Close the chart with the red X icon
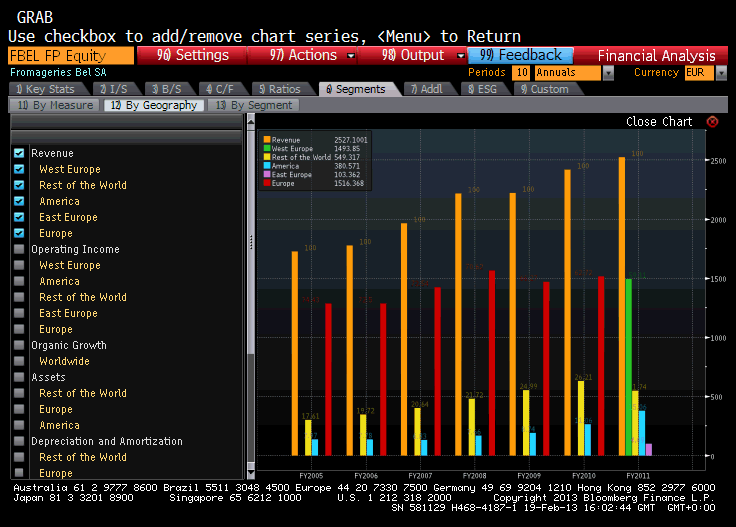Image resolution: width=736 pixels, height=527 pixels. click(712, 122)
